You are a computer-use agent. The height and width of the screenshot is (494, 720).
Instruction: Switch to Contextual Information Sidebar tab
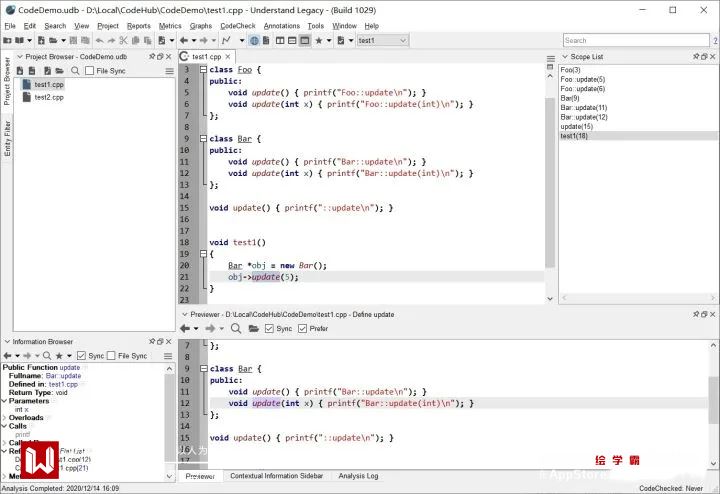click(276, 476)
